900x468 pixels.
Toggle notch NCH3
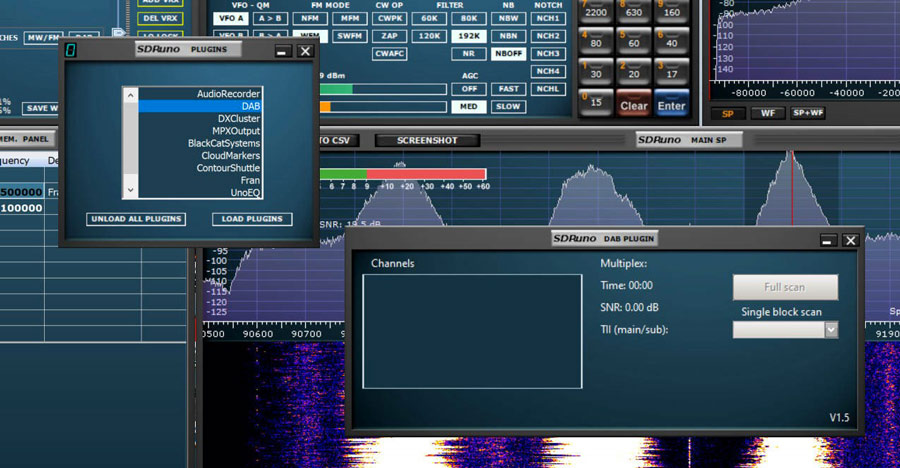point(548,53)
